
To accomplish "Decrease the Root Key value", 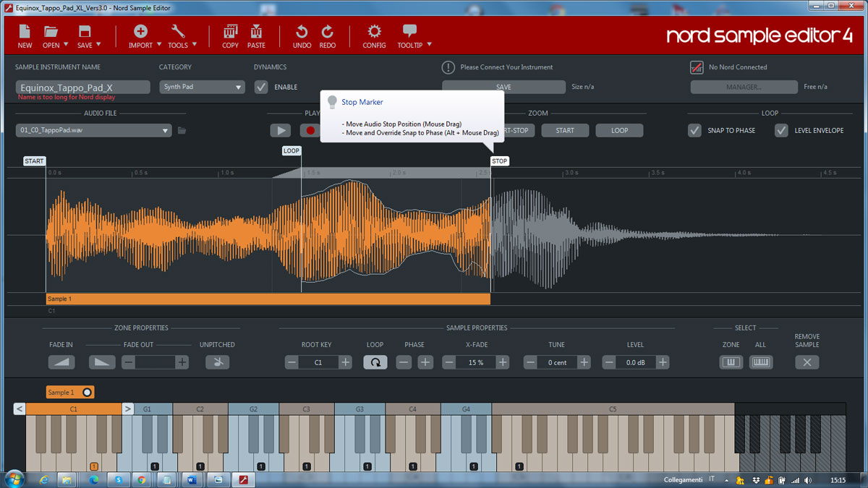I will pos(292,362).
